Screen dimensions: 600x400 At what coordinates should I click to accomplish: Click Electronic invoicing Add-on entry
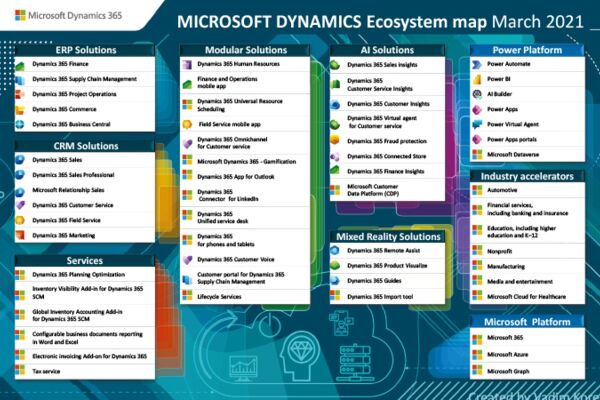click(85, 356)
